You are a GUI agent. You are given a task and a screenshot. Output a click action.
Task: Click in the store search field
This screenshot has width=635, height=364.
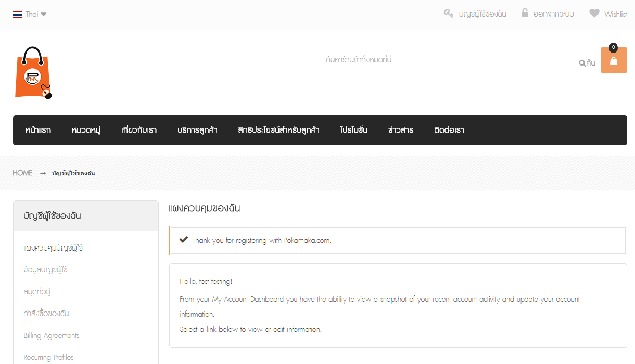coord(448,60)
